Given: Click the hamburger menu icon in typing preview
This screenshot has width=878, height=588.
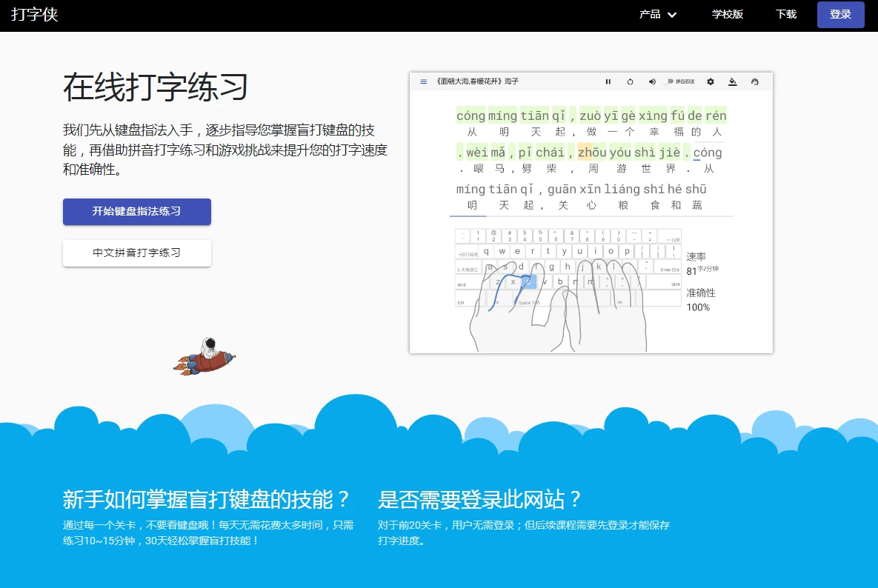Looking at the screenshot, I should (424, 81).
